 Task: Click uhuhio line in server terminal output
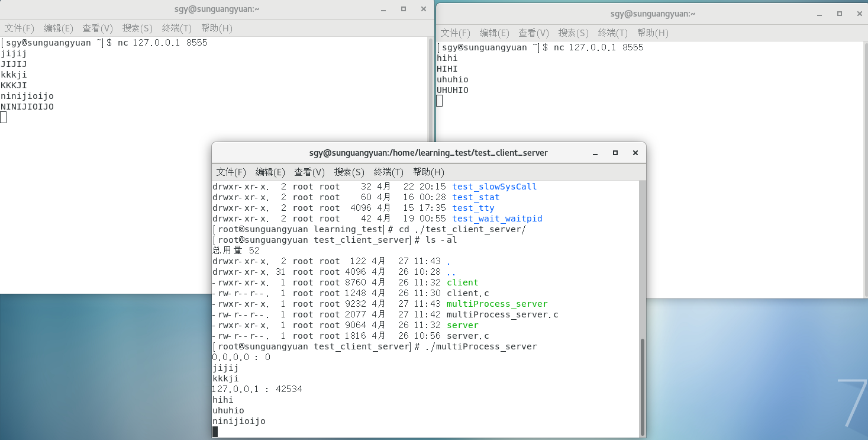pyautogui.click(x=228, y=410)
